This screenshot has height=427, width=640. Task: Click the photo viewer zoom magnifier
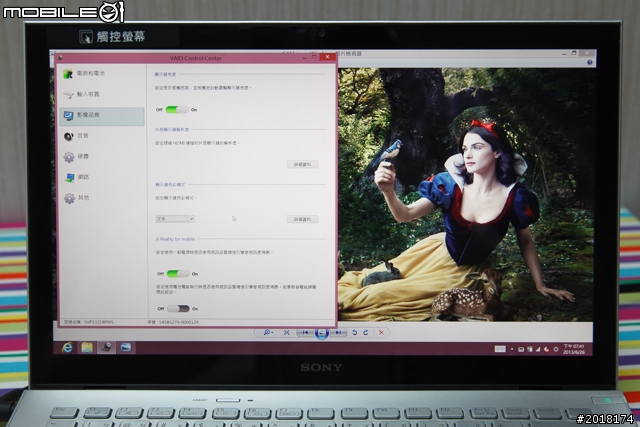268,333
